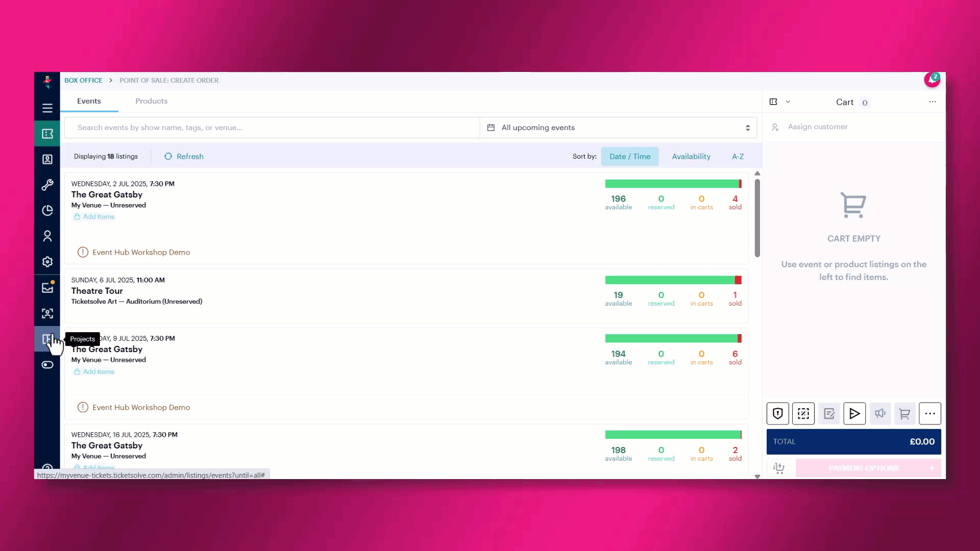This screenshot has height=551, width=980.
Task: Click the face scan icon in sidebar
Action: tap(47, 313)
